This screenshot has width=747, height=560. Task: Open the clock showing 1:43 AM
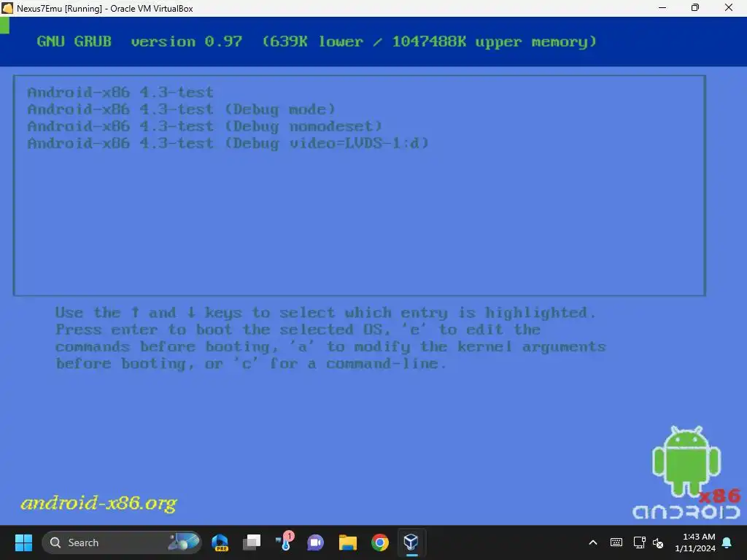[695, 542]
